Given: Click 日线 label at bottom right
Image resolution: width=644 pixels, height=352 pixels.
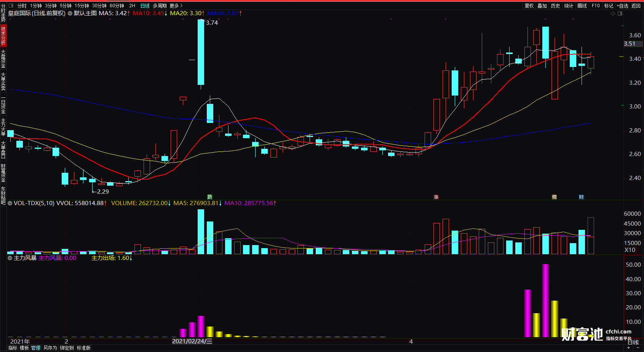Looking at the screenshot, I should (633, 342).
